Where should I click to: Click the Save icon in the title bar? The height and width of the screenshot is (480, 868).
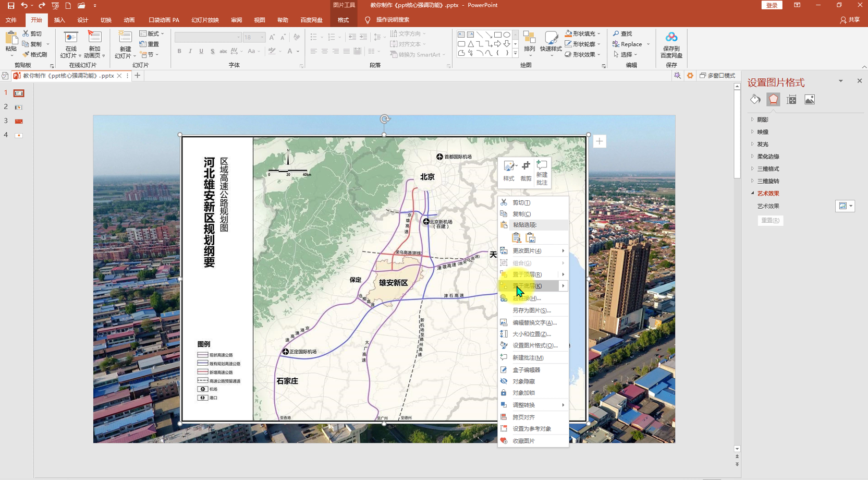(x=11, y=5)
